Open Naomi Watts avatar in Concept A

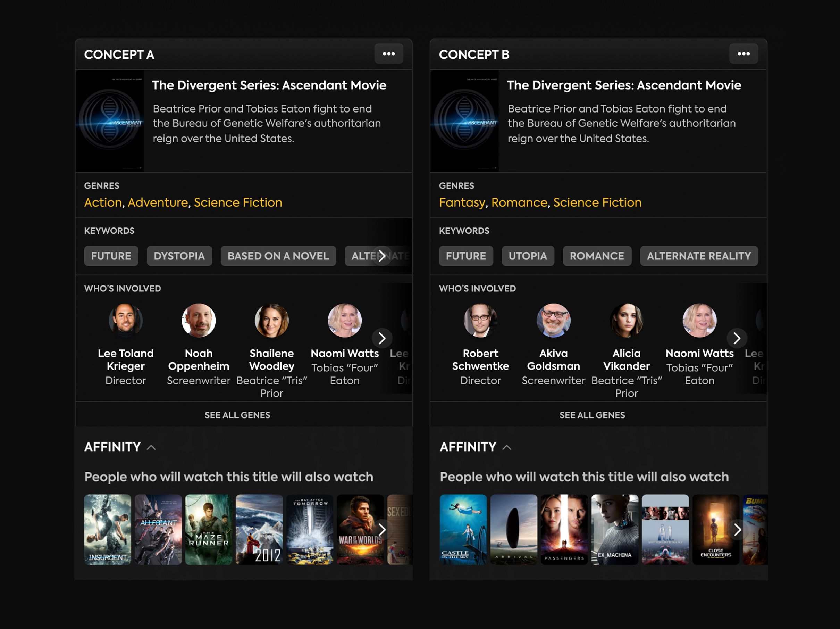click(344, 320)
